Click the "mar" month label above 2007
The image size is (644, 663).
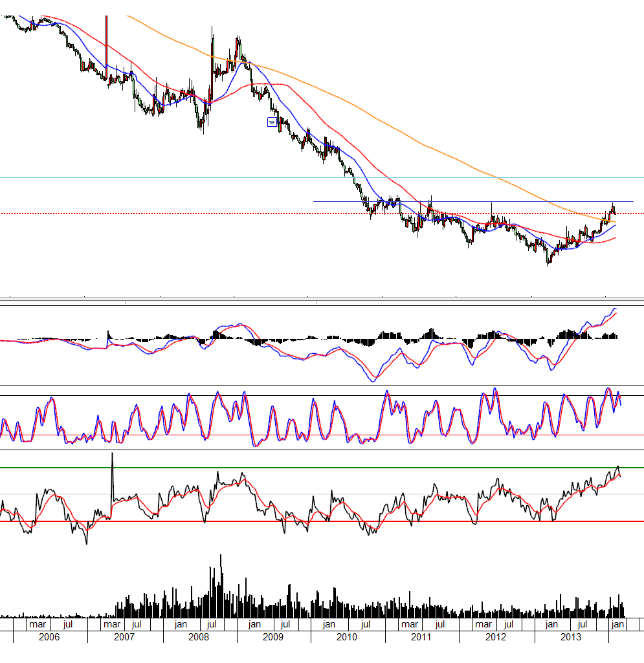[112, 624]
